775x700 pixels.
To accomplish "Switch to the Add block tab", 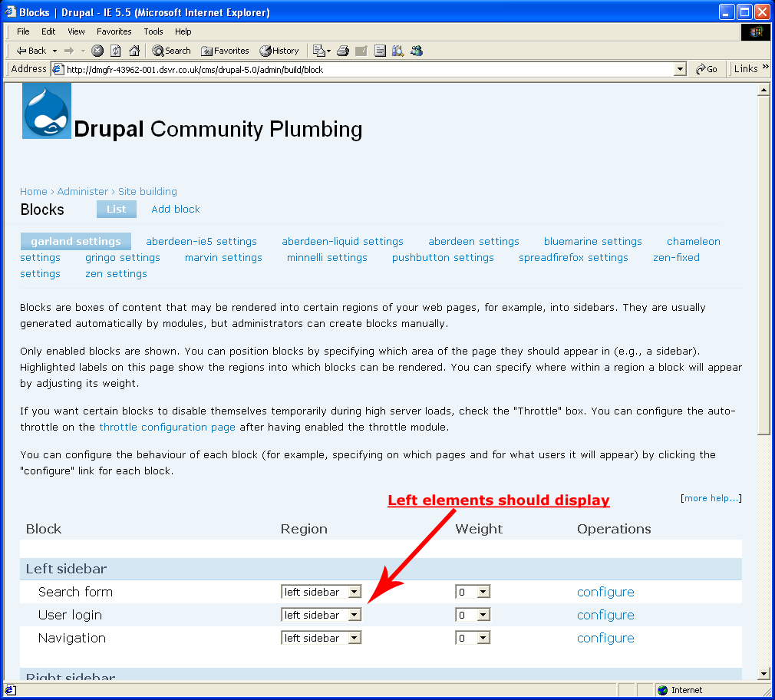I will (x=175, y=209).
